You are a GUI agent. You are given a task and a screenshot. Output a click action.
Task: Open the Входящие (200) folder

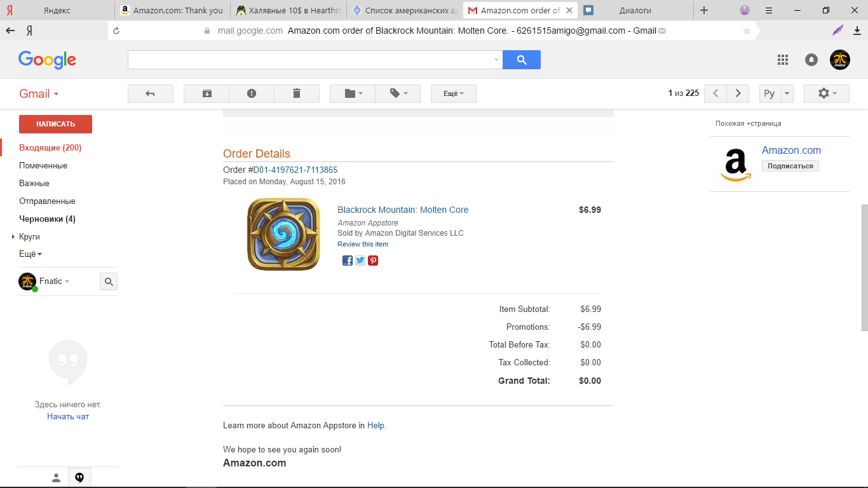pyautogui.click(x=50, y=148)
